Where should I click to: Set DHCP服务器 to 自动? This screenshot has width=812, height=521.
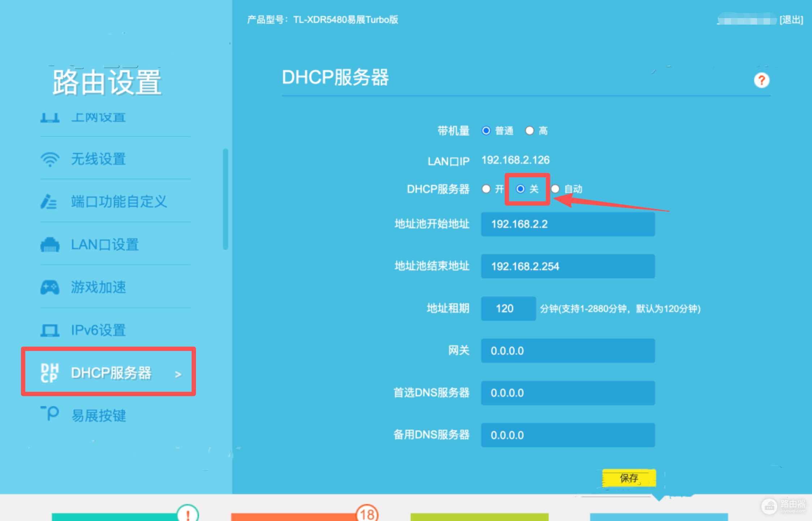coord(555,189)
